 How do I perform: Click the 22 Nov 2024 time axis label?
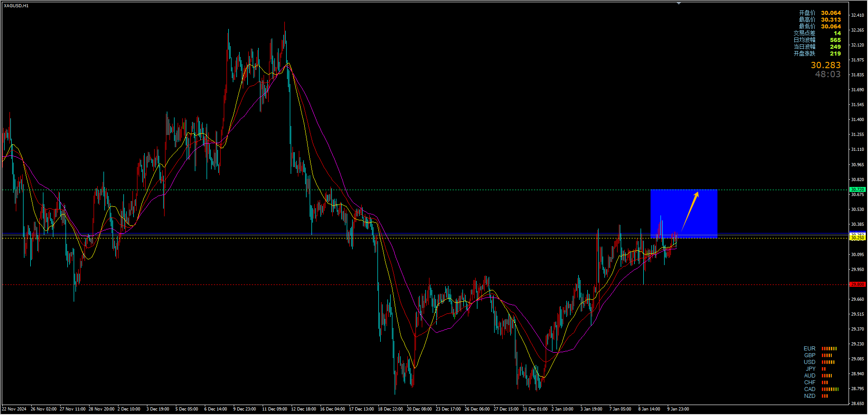[x=14, y=409]
